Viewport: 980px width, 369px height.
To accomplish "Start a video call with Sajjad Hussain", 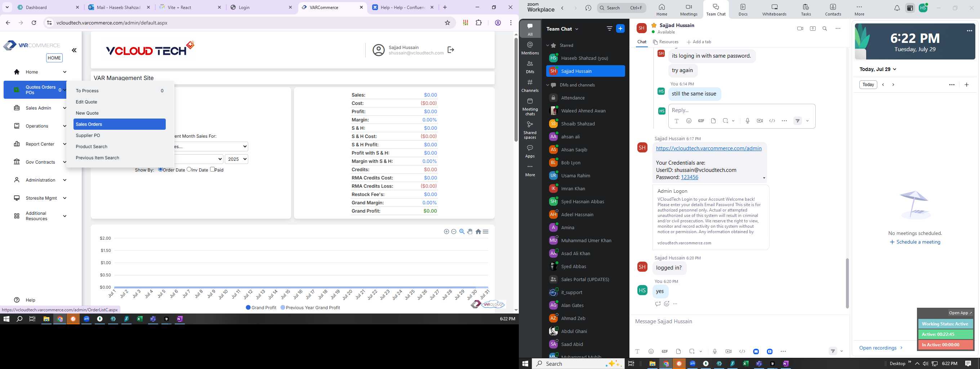I will (x=800, y=28).
